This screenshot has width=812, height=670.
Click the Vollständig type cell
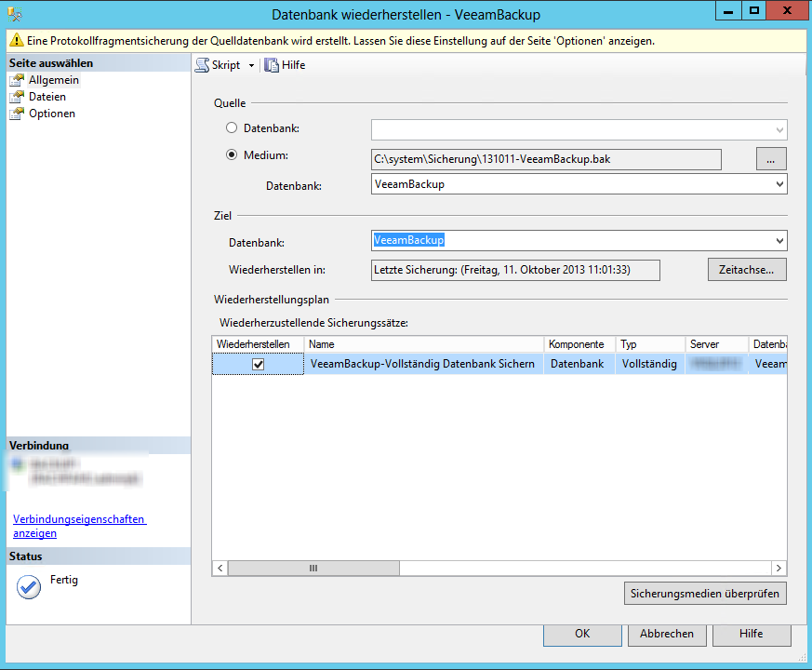pos(649,364)
